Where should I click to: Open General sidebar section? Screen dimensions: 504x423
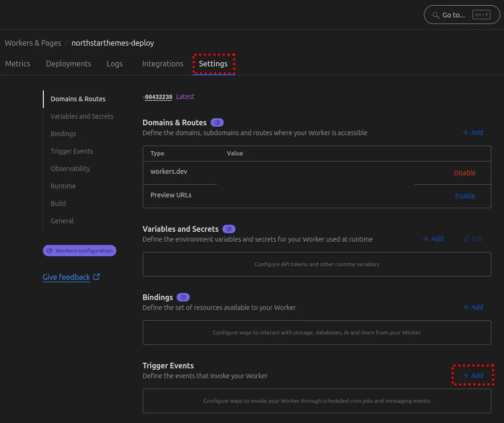pyautogui.click(x=62, y=221)
